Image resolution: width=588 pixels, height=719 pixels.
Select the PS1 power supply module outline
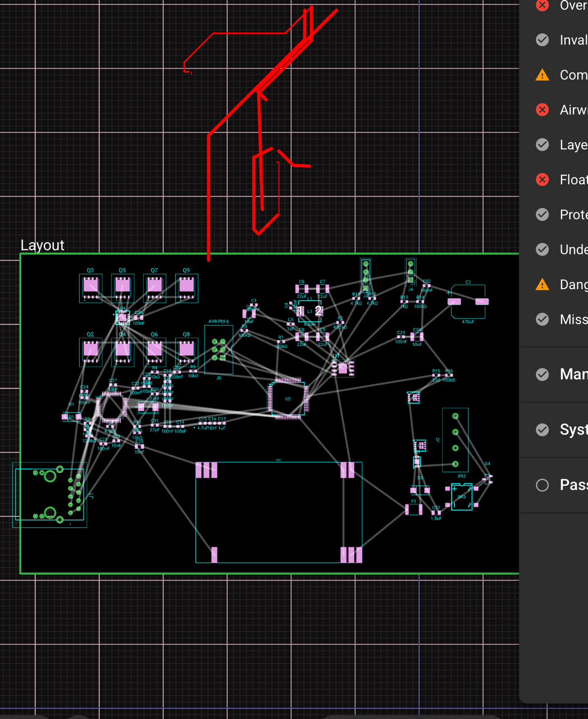279,512
